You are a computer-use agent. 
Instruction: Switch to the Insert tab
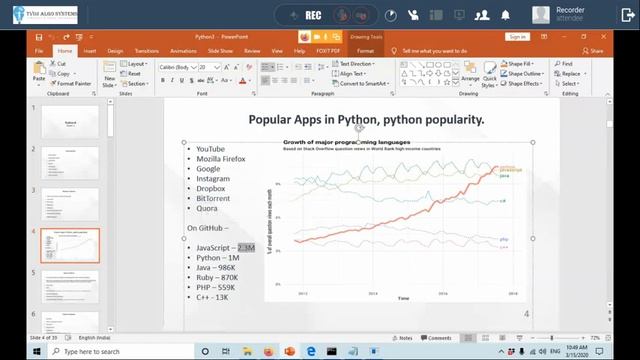tap(90, 51)
